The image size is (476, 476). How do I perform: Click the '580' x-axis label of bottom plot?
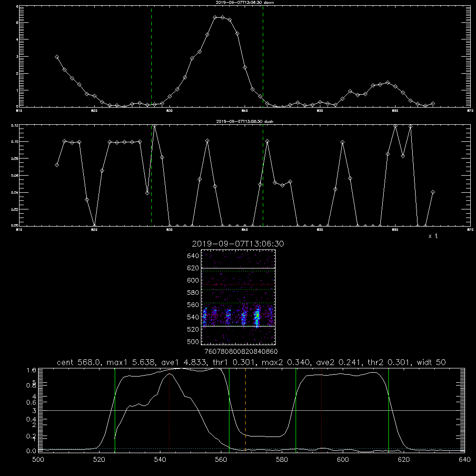tap(282, 460)
